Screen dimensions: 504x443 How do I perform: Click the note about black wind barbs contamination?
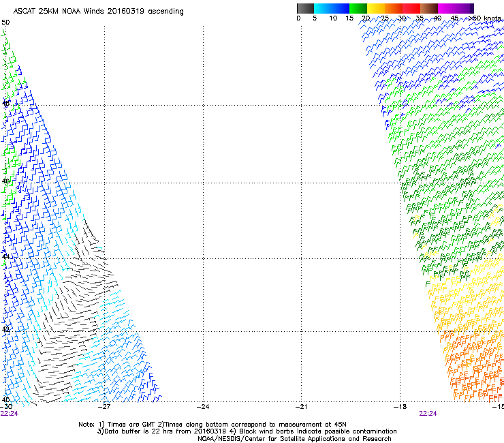[x=313, y=431]
